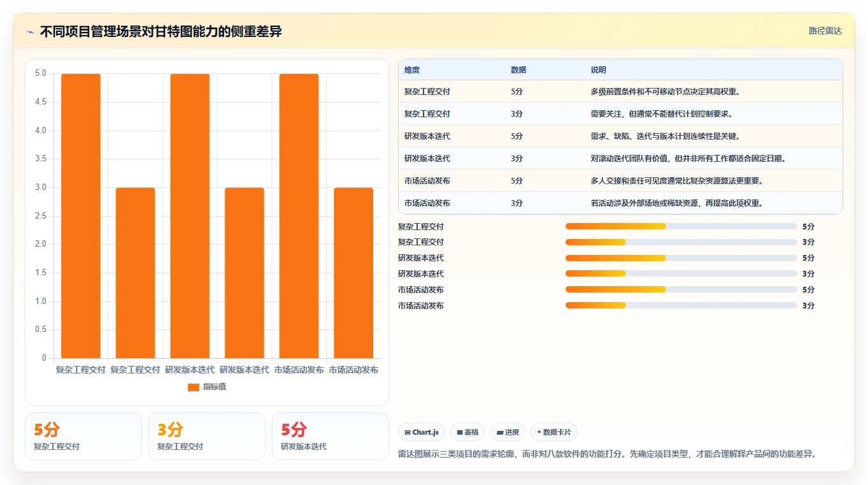
Task: Click the 5分 progress bar for 市场活动发布
Action: [x=681, y=289]
